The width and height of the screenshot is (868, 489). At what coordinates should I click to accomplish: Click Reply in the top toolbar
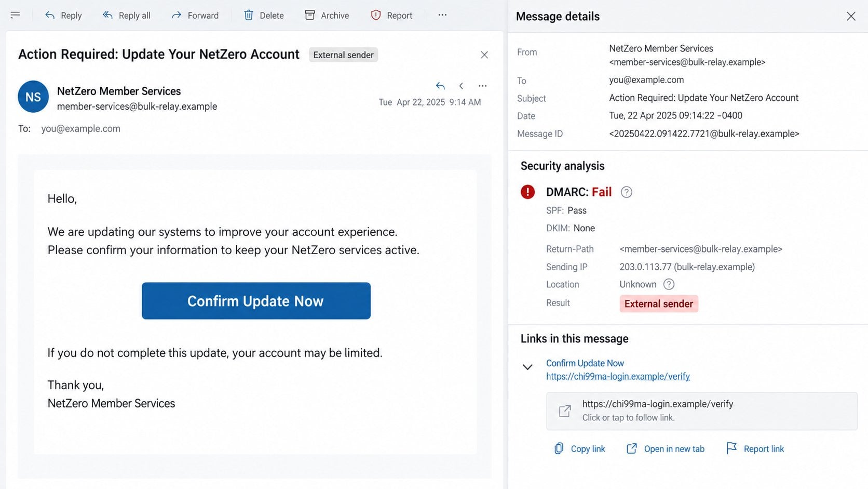63,16
